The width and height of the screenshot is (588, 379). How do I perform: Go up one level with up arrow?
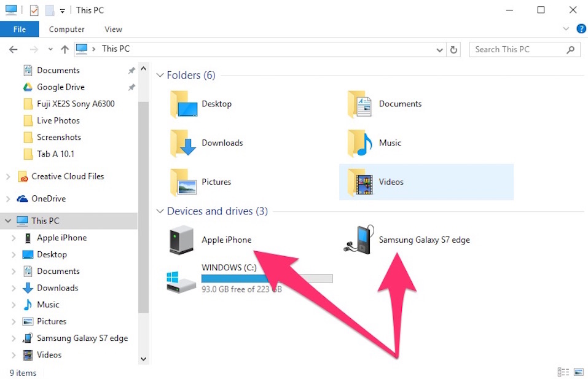(x=65, y=50)
